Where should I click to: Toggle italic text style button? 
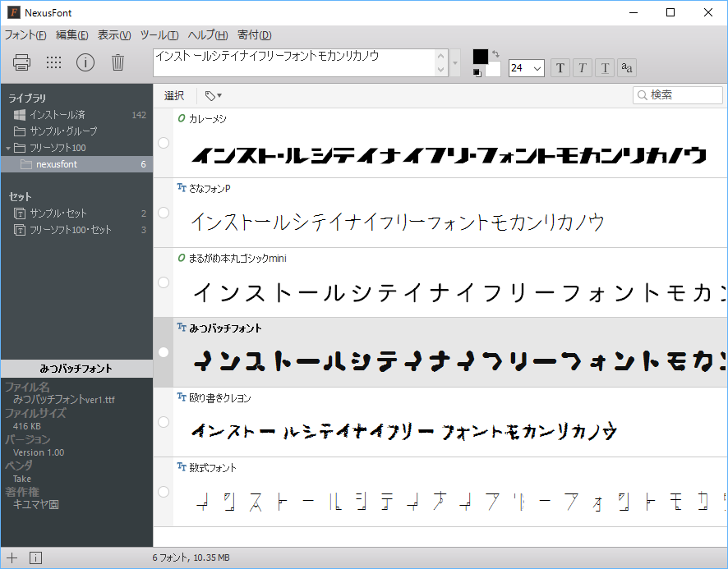(x=582, y=67)
